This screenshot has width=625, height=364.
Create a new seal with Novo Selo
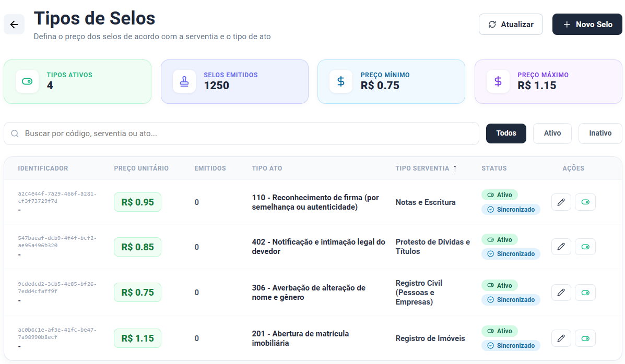click(587, 25)
